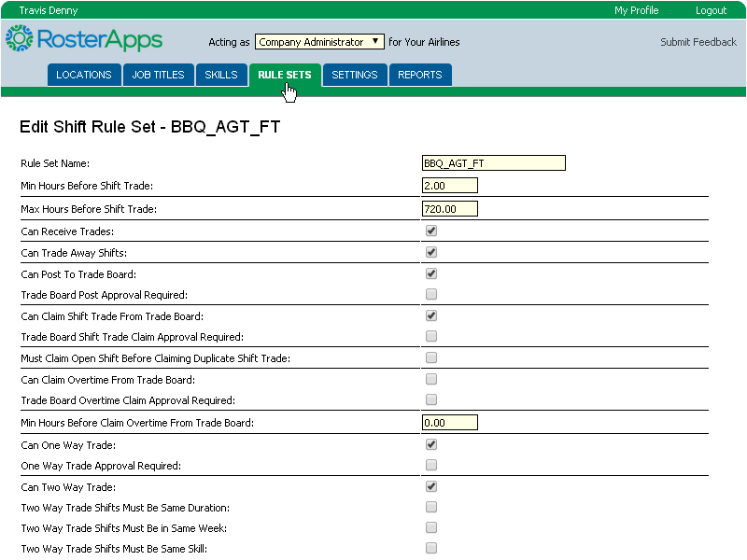Screen dimensions: 747x560
Task: Click the Max Hours Before Shift Trade field
Action: (450, 209)
